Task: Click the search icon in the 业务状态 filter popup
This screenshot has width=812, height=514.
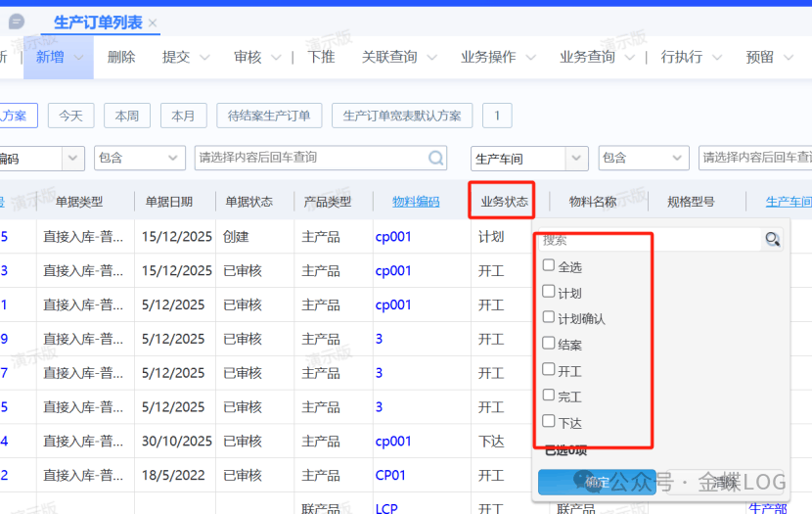Action: pos(773,240)
